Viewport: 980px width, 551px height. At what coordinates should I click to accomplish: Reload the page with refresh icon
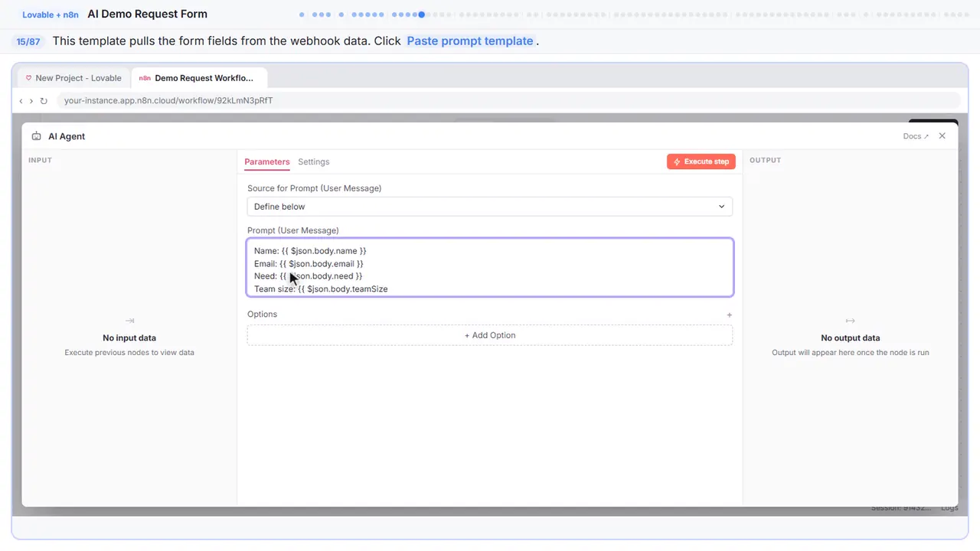(44, 101)
